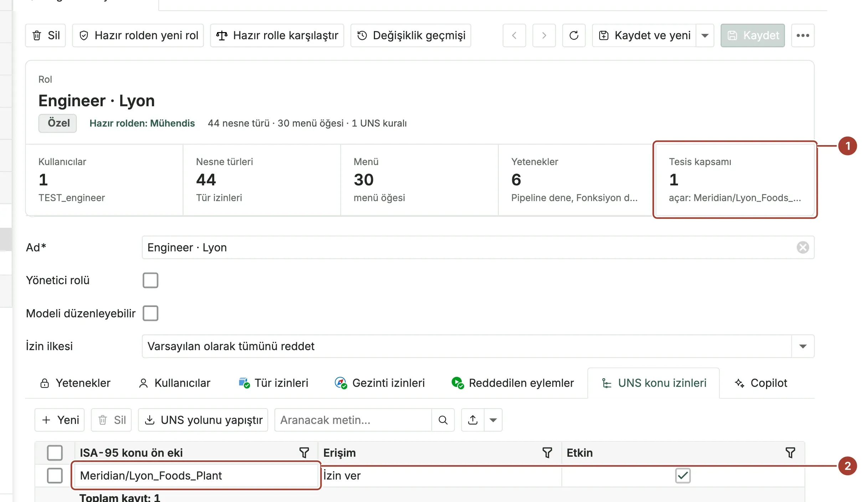
Task: Click the grid Sil button
Action: click(x=112, y=420)
